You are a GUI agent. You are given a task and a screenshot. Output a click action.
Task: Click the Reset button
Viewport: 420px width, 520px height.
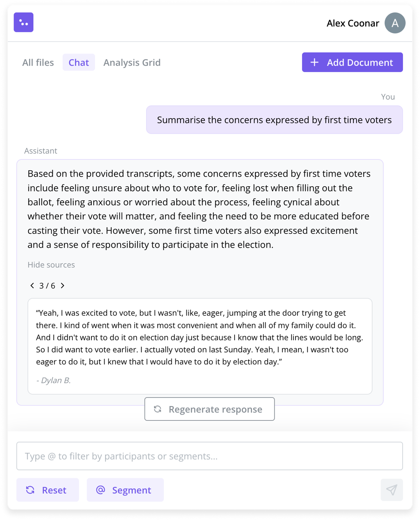coord(47,490)
